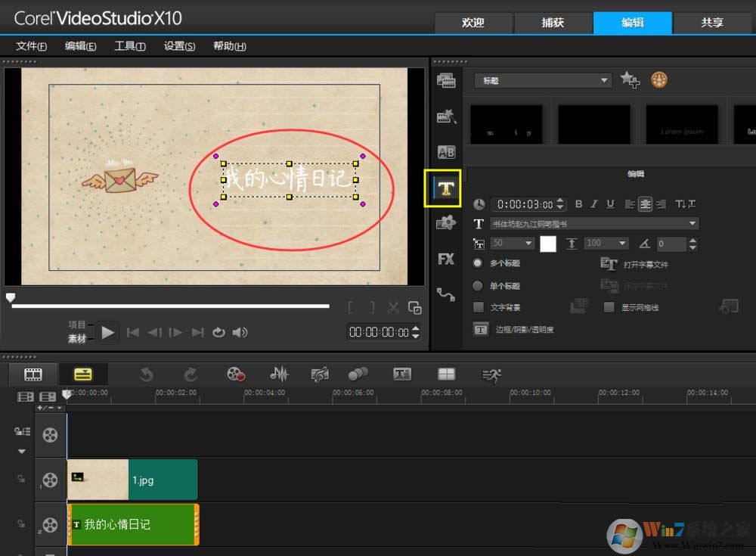Image resolution: width=756 pixels, height=556 pixels.
Task: Click the white font color swatch
Action: coord(547,244)
